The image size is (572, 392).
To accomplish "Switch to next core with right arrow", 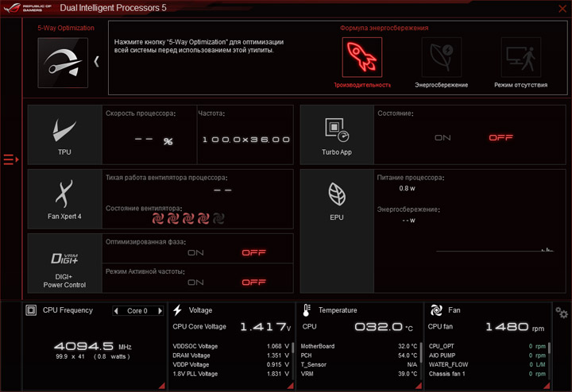I will coord(160,311).
